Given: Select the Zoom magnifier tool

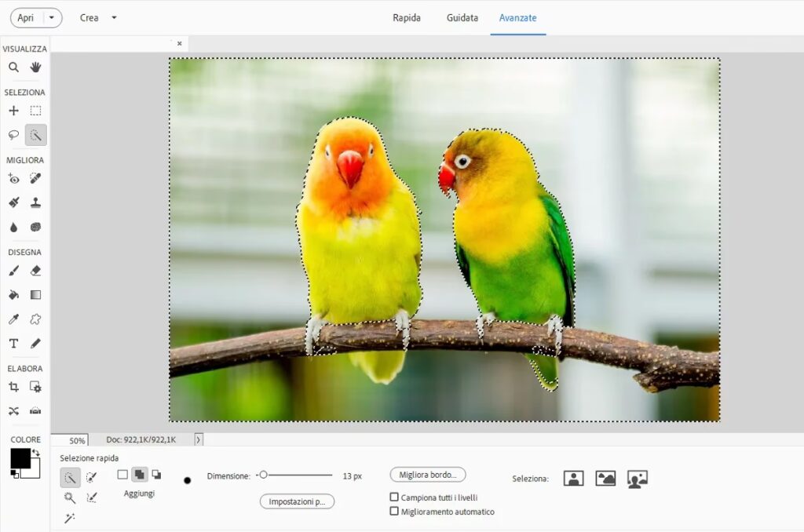Looking at the screenshot, I should click(13, 67).
